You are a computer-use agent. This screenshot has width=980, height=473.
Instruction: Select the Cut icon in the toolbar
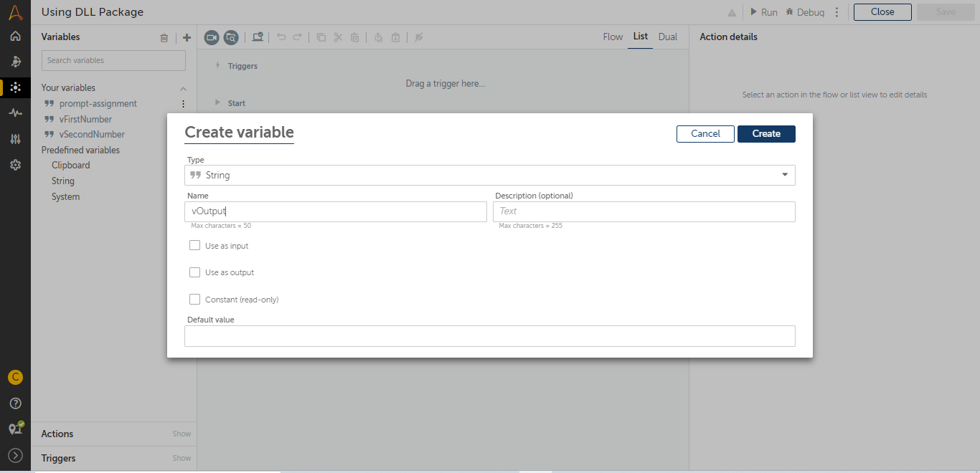(x=337, y=37)
